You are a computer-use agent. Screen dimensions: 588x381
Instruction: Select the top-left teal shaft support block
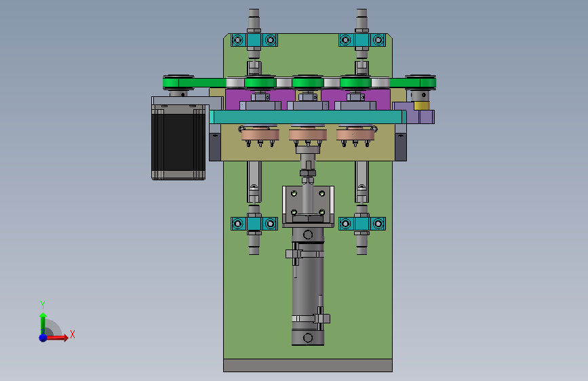coord(254,40)
